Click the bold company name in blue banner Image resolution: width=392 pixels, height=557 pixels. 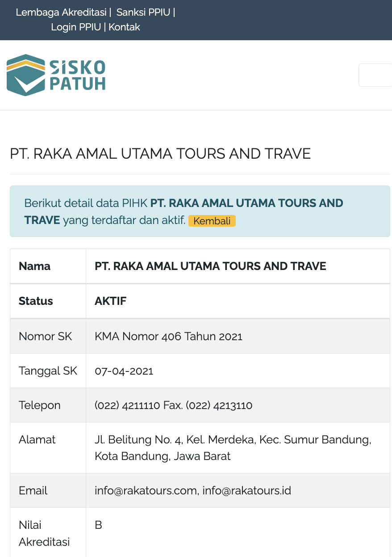pos(246,203)
